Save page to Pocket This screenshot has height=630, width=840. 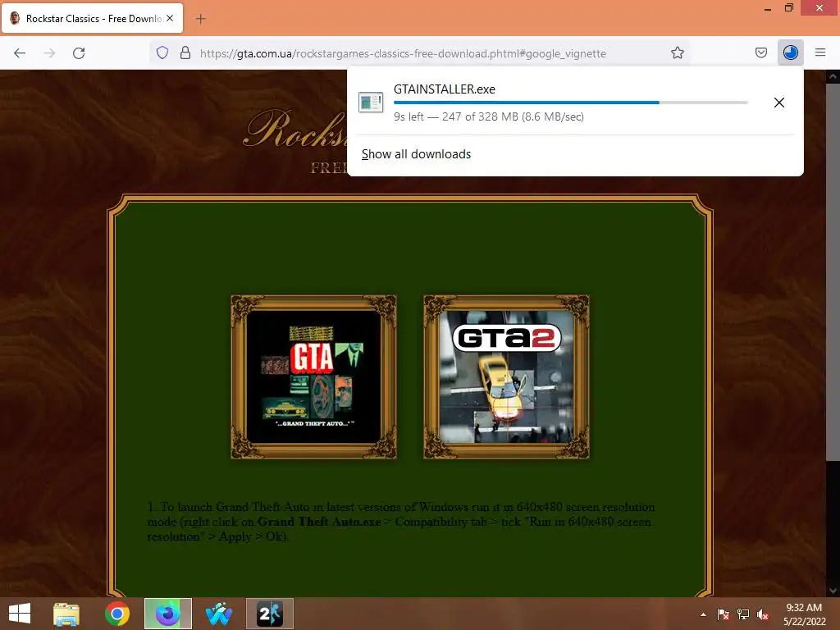coord(760,52)
